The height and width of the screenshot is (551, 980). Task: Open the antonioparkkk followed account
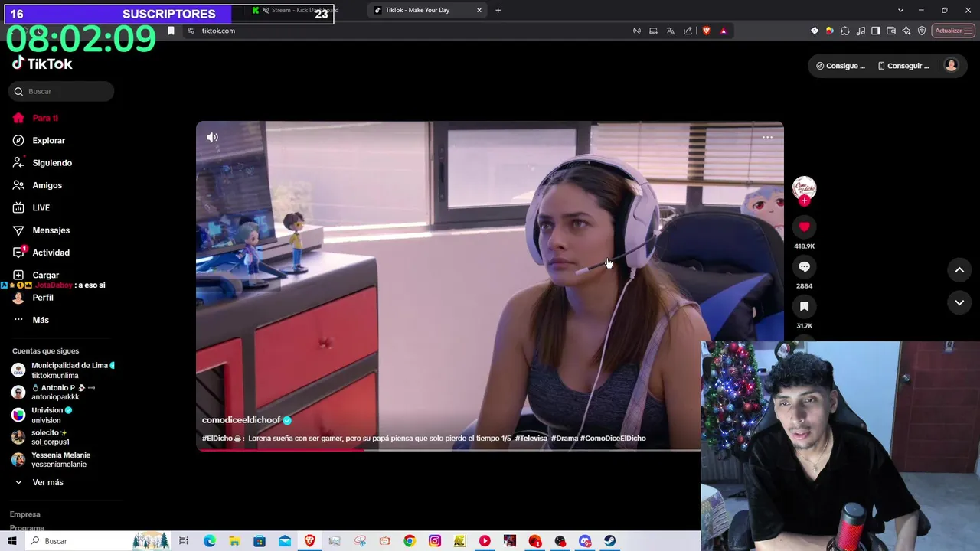[x=64, y=393]
